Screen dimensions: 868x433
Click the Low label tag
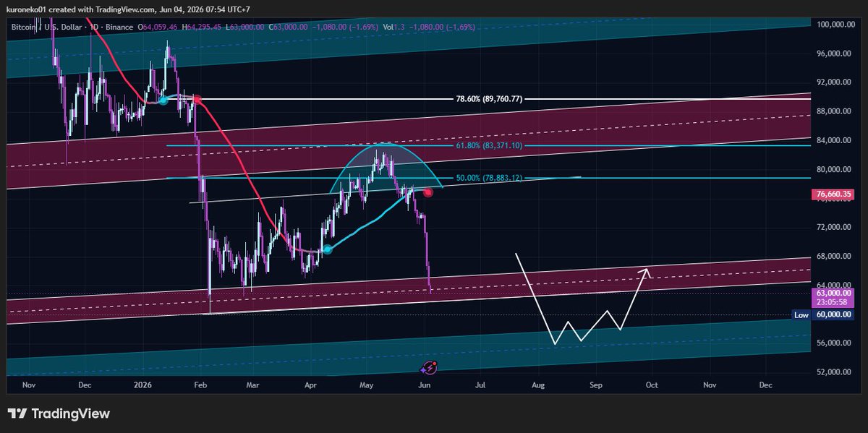[801, 315]
